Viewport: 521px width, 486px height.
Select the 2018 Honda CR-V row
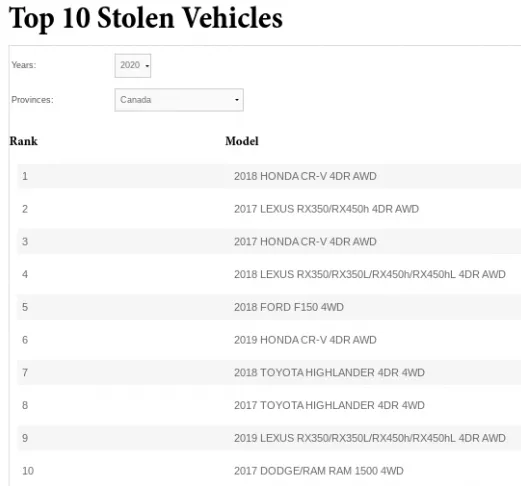[269, 176]
